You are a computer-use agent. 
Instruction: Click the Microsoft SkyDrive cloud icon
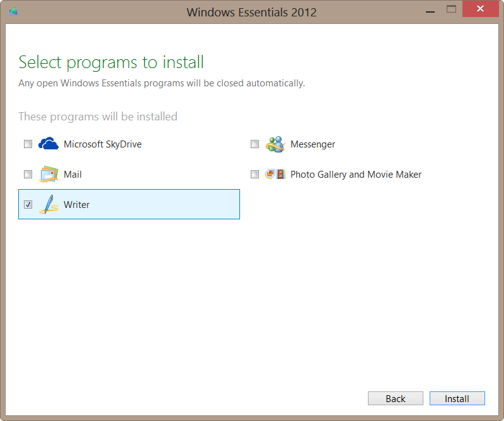49,144
